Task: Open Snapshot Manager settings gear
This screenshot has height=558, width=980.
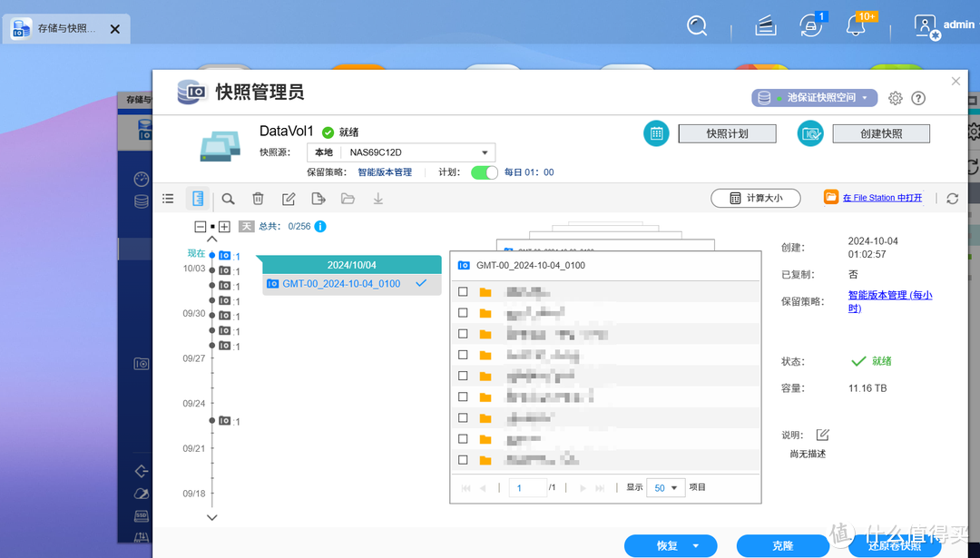Action: pos(895,98)
